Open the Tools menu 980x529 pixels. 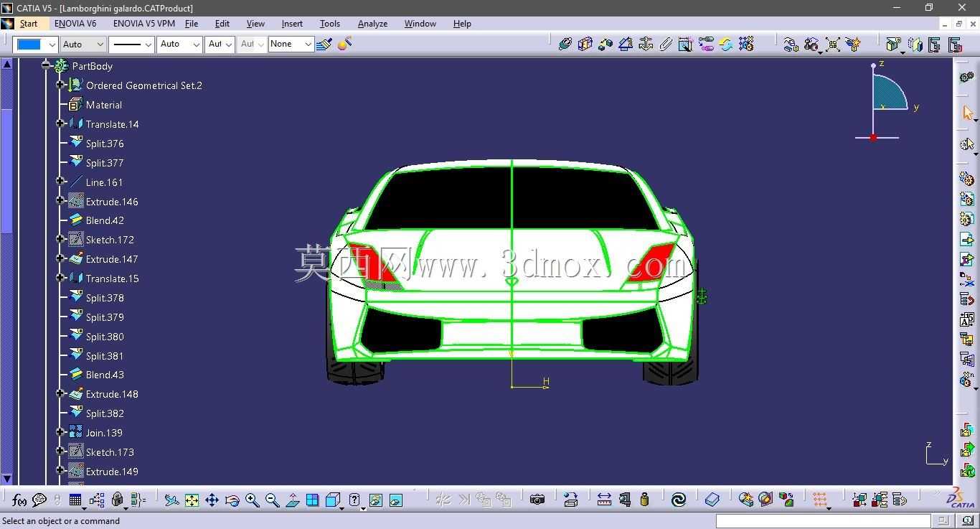coord(330,24)
